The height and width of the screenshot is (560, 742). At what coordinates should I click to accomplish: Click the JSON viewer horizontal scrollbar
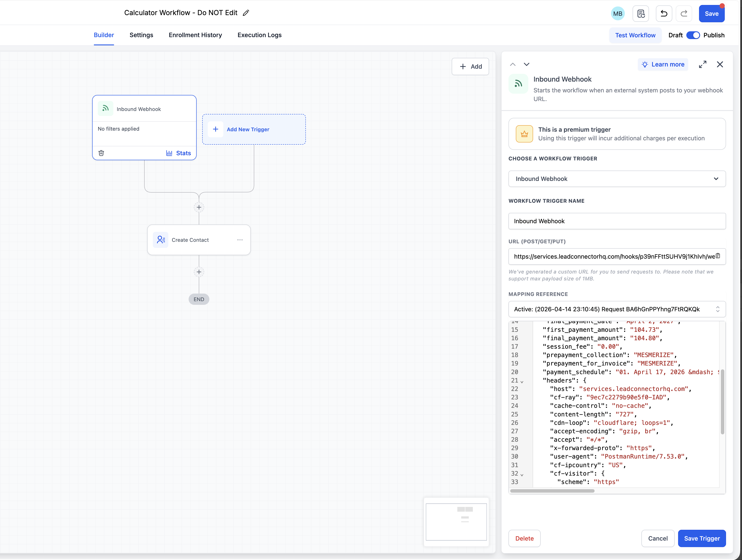552,491
